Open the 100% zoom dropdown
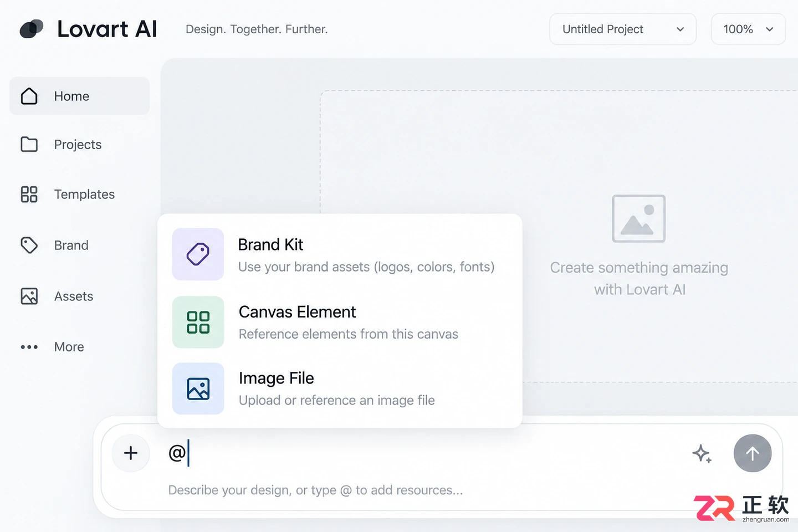This screenshot has height=532, width=798. (748, 29)
